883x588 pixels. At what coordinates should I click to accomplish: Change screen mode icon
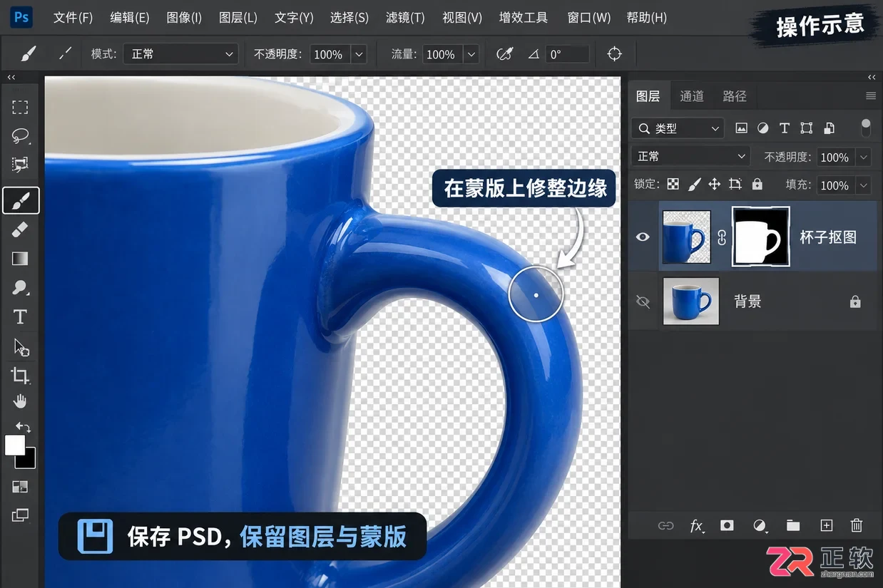tap(20, 515)
